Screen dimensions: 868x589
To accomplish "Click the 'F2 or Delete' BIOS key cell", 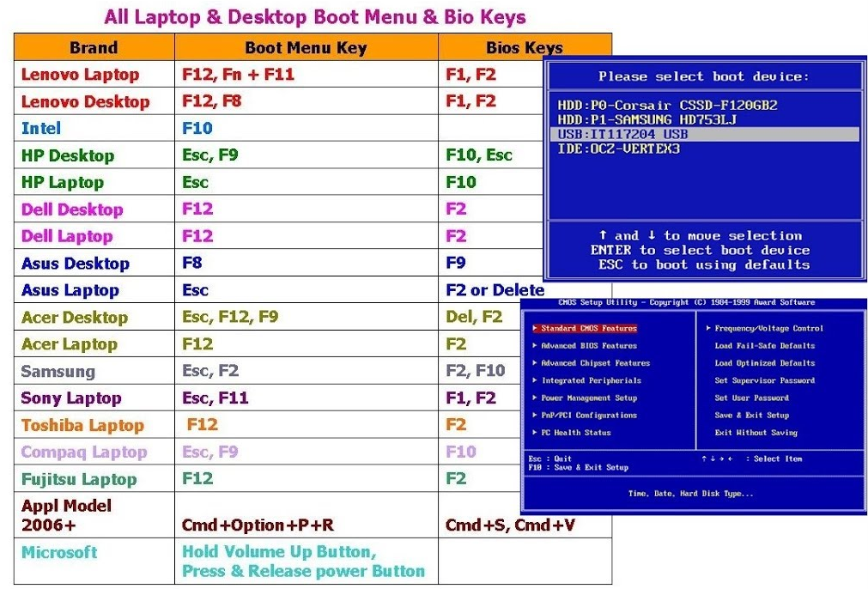I will [x=495, y=290].
